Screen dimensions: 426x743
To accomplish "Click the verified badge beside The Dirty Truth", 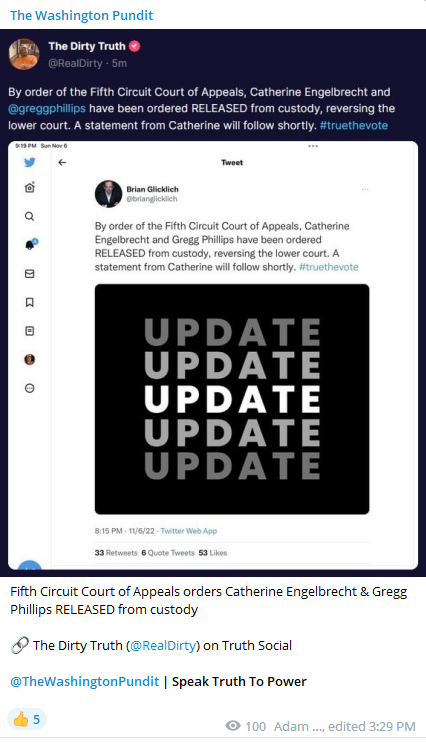I will 135,46.
